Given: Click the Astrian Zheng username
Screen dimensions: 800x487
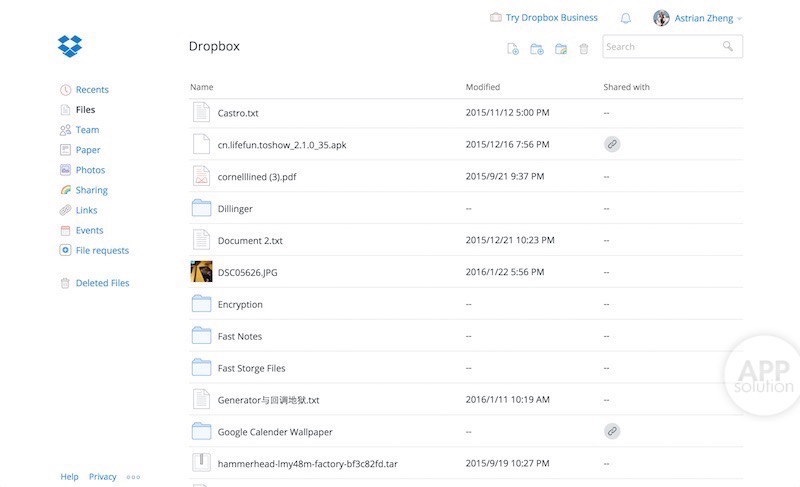Looking at the screenshot, I should 704,18.
